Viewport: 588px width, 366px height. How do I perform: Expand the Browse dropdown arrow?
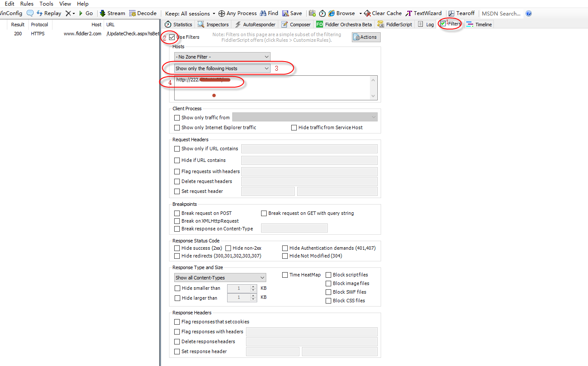[360, 13]
